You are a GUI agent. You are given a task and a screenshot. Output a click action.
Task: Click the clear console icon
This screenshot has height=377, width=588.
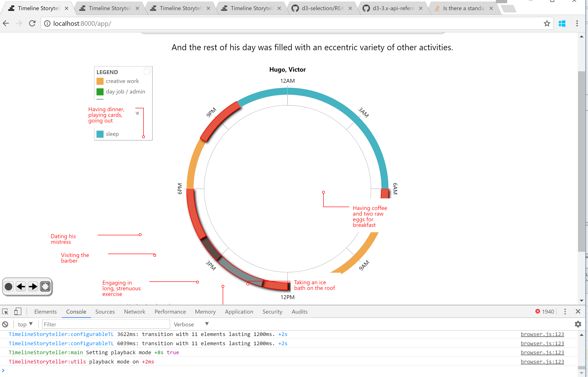[x=5, y=324]
